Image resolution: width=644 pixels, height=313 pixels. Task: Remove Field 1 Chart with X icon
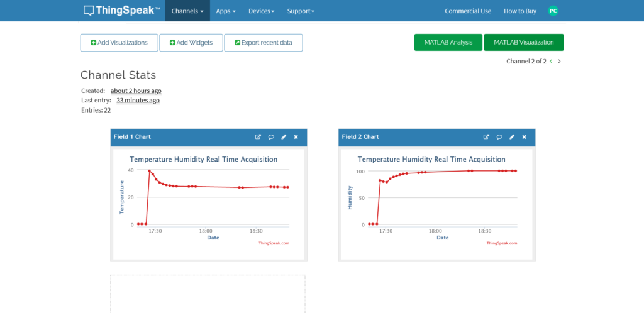click(x=296, y=137)
